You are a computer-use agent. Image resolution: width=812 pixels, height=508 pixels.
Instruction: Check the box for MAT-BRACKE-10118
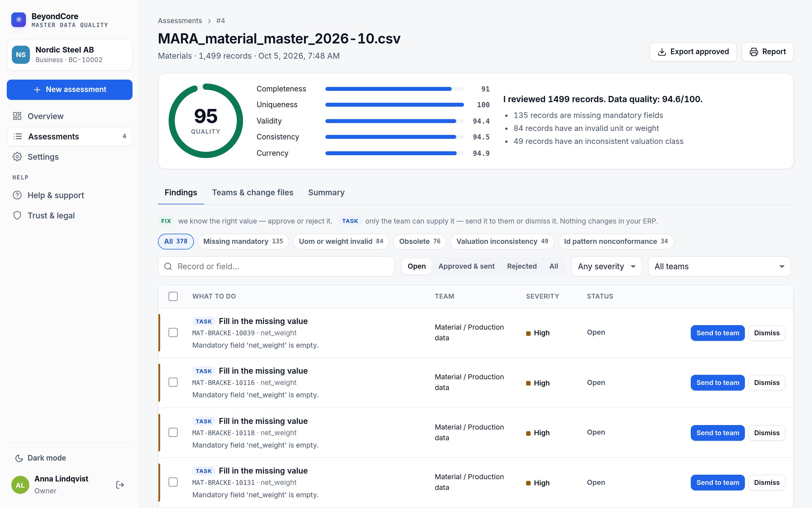tap(173, 432)
